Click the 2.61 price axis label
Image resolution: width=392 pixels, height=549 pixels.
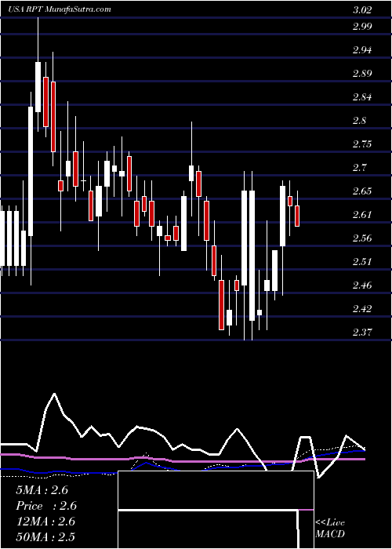tap(362, 214)
